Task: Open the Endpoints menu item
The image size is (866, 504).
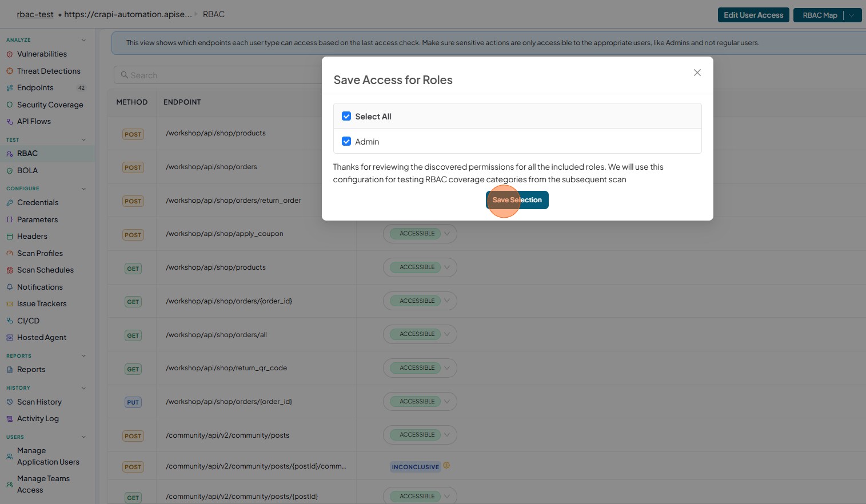Action: (x=35, y=88)
